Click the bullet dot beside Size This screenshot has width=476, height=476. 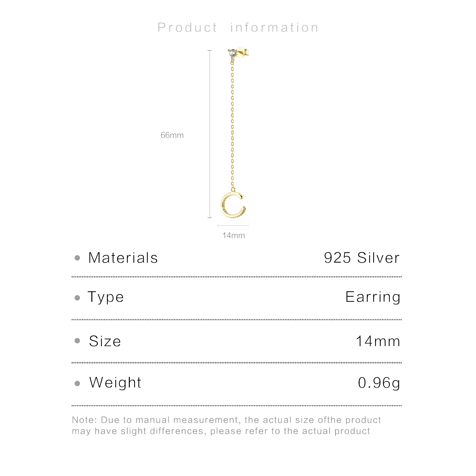[77, 341]
